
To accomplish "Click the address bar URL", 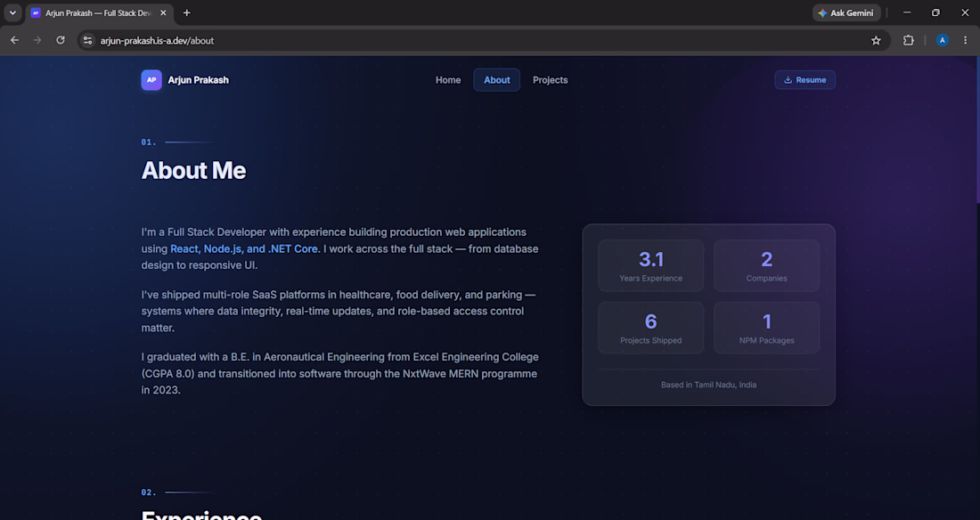I will [x=157, y=41].
